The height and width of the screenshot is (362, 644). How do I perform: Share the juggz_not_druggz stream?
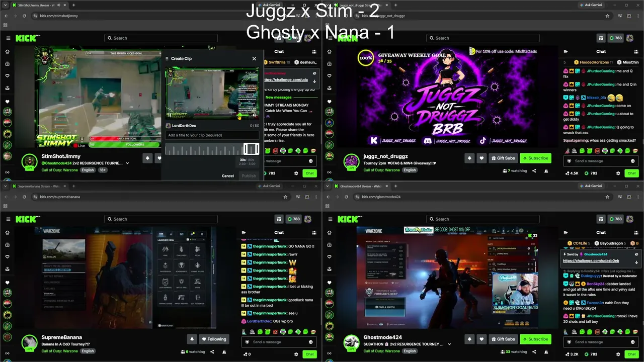534,171
